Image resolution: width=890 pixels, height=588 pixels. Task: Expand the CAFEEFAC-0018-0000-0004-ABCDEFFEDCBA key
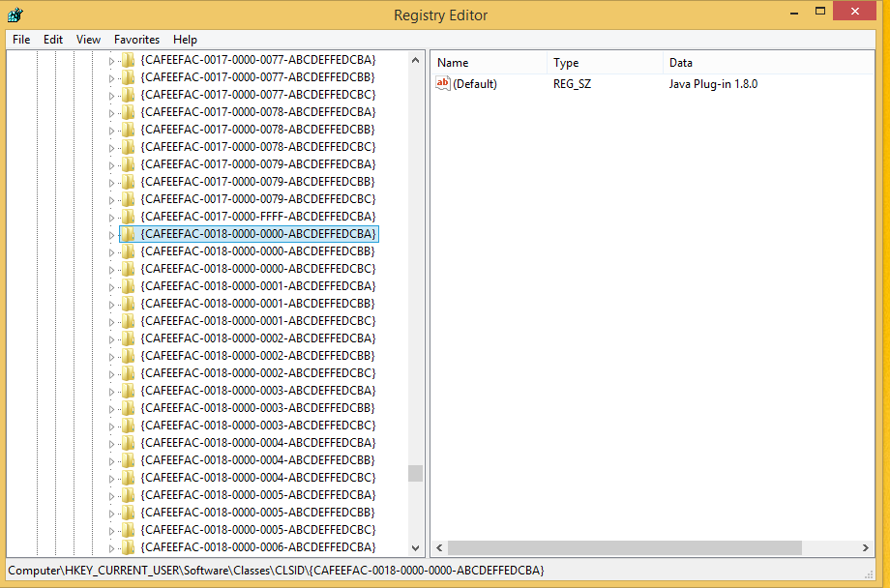[111, 443]
